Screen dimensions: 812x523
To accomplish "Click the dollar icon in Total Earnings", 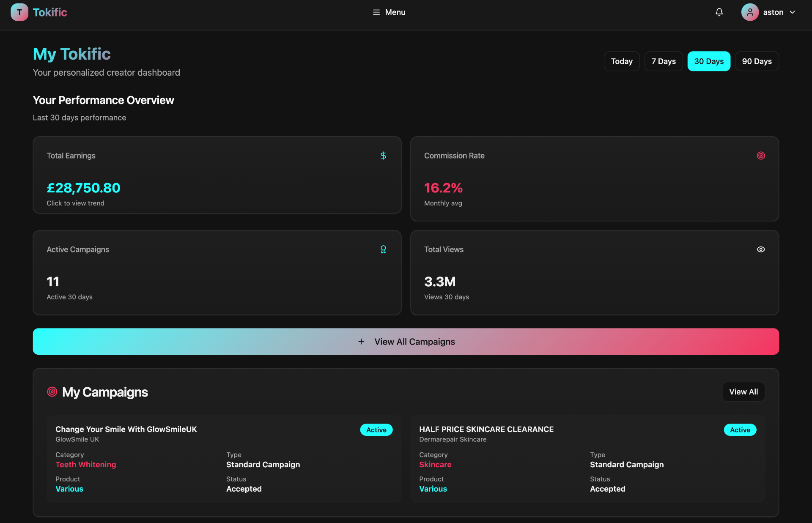I will [383, 156].
